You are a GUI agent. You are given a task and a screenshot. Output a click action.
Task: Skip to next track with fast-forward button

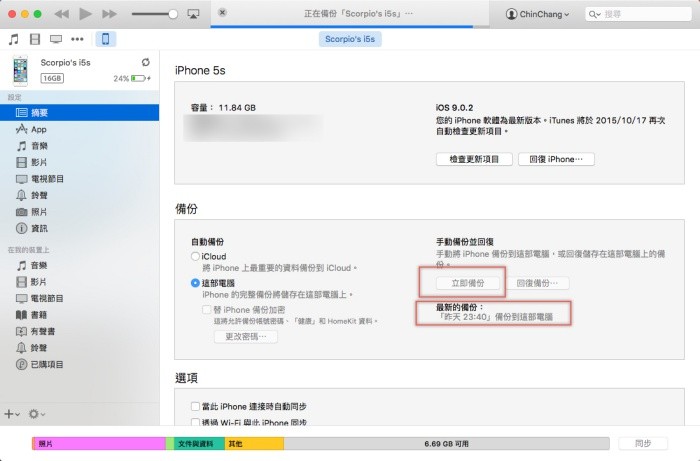coord(110,14)
